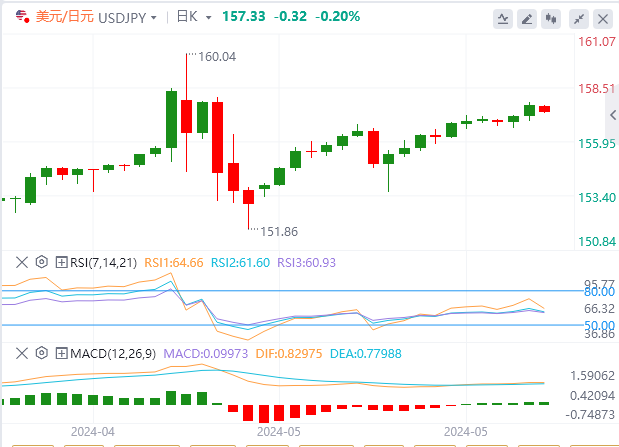Screen dimensions: 619x447
Task: Click the MACD(12,26,9) label
Action: click(x=113, y=353)
